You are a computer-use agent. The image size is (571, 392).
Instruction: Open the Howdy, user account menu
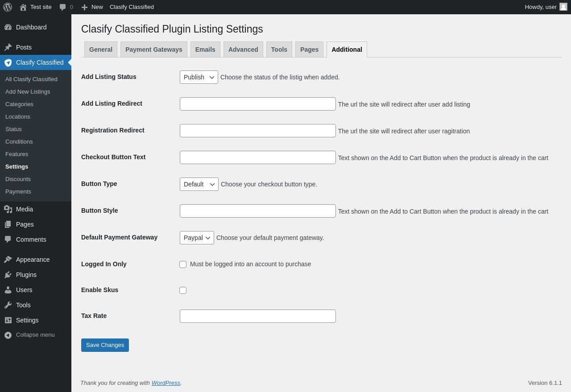[546, 7]
